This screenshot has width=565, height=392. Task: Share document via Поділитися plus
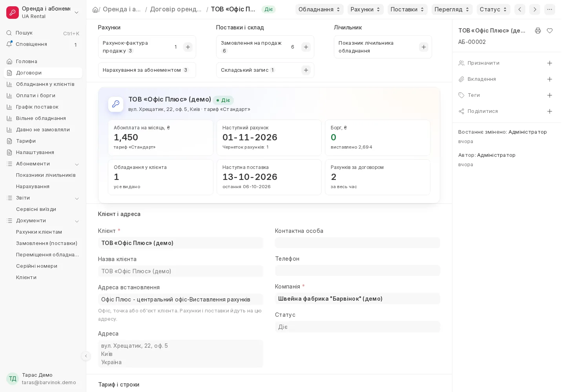[550, 111]
